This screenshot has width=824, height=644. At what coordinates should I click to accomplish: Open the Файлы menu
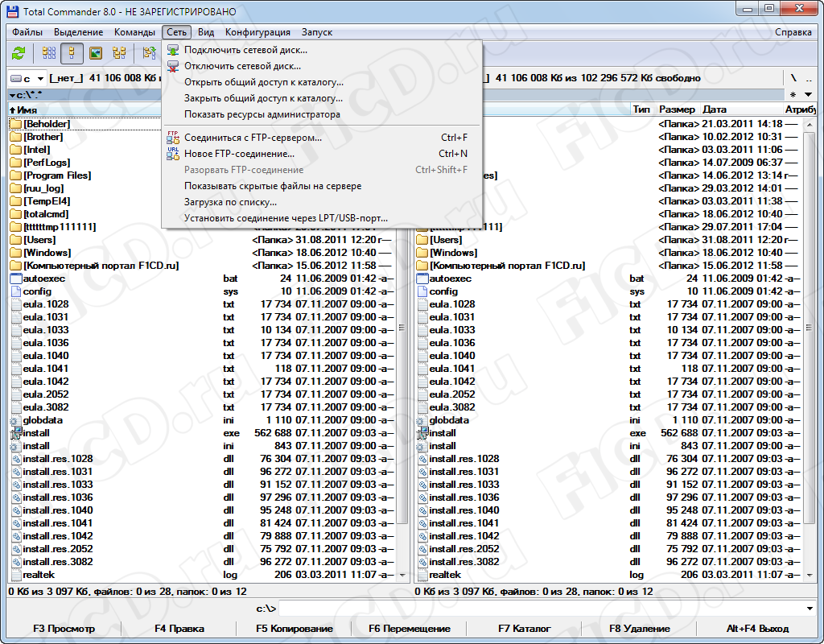(27, 32)
